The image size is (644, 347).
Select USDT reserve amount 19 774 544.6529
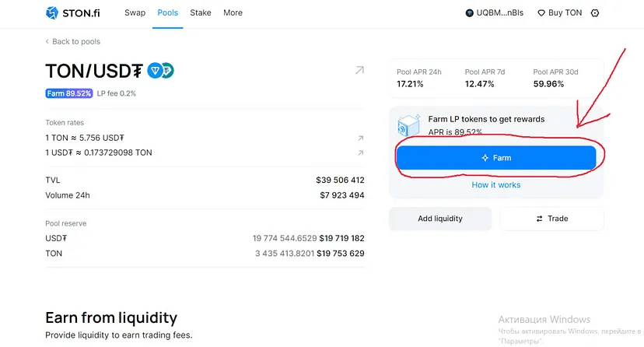click(x=285, y=238)
